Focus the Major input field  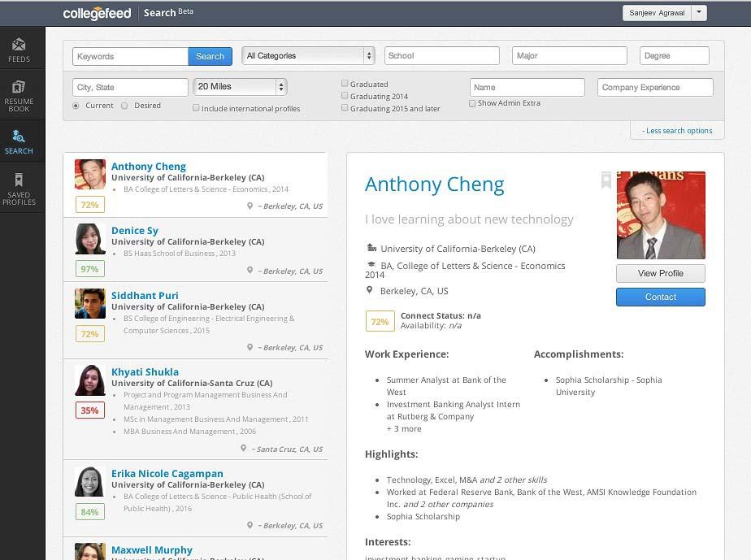point(570,55)
